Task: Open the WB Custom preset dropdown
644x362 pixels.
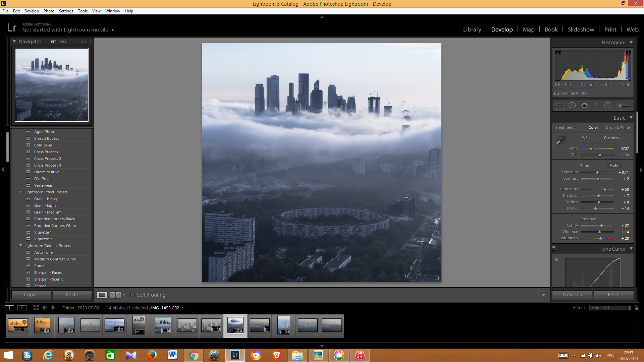Action: click(x=612, y=138)
